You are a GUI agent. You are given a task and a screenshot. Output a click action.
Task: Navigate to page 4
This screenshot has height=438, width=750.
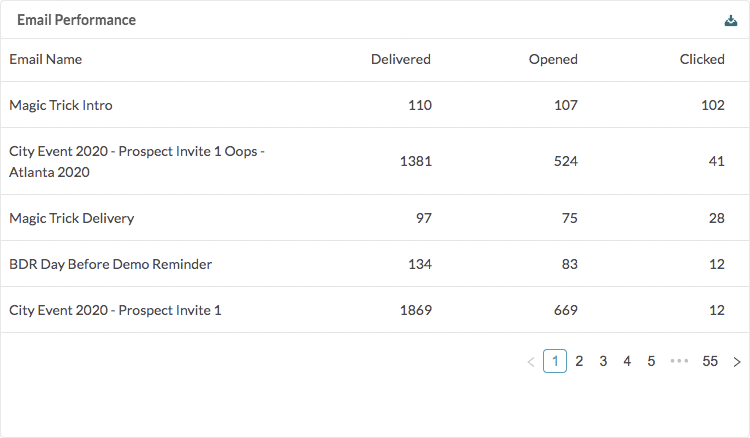627,361
